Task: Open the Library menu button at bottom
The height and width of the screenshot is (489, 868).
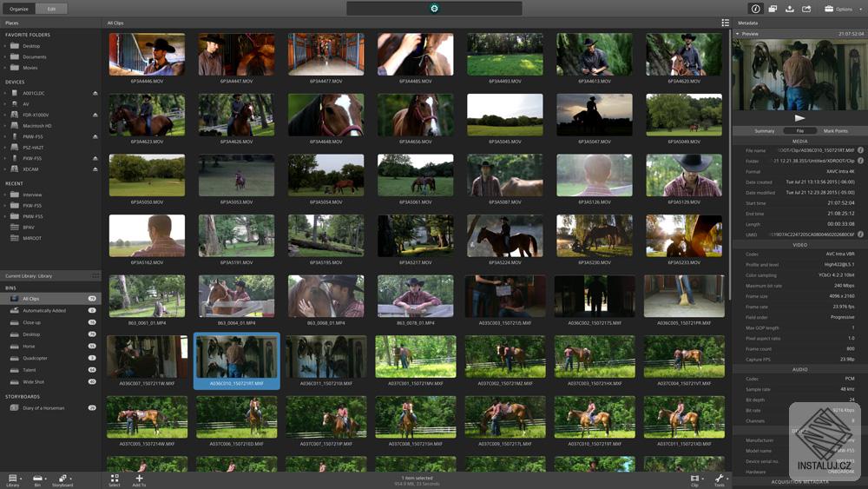Action: (13, 480)
